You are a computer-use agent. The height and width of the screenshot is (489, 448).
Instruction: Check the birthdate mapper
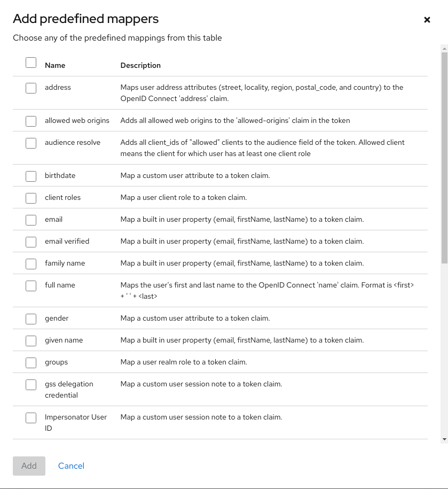point(30,176)
